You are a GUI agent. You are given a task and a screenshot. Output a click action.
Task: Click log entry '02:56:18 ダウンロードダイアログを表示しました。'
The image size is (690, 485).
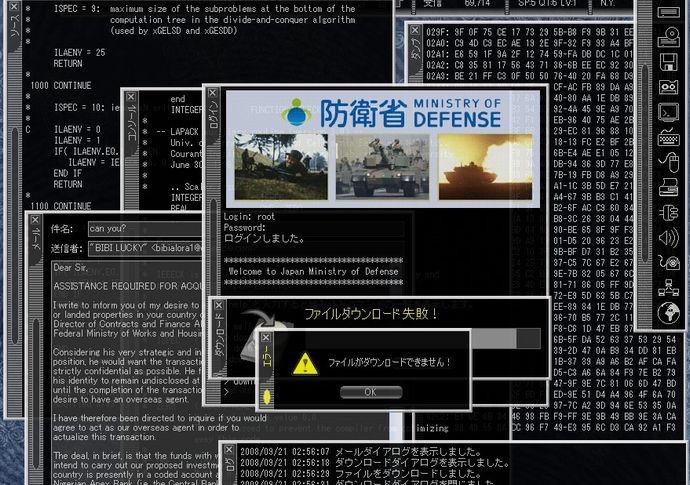375,463
